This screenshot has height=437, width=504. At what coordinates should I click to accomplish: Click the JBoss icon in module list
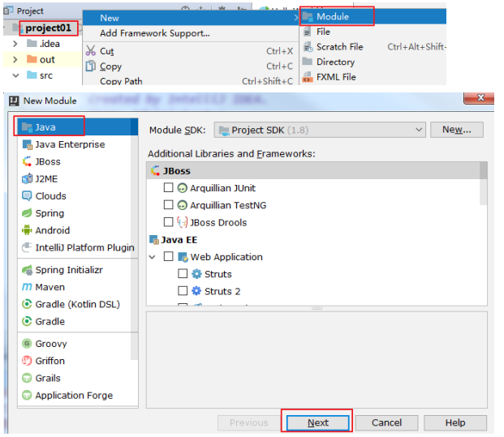point(27,161)
